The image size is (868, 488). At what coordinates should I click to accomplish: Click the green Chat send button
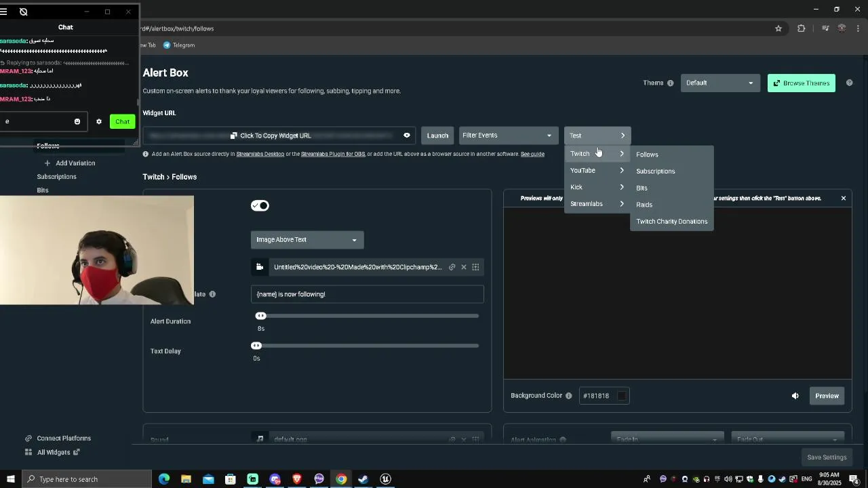122,121
